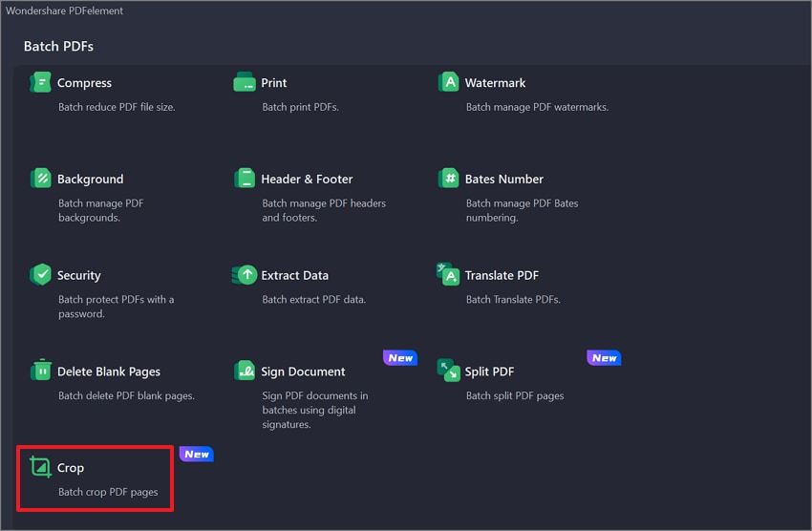
Task: Click "Batch Translate PDFs." description
Action: point(513,299)
